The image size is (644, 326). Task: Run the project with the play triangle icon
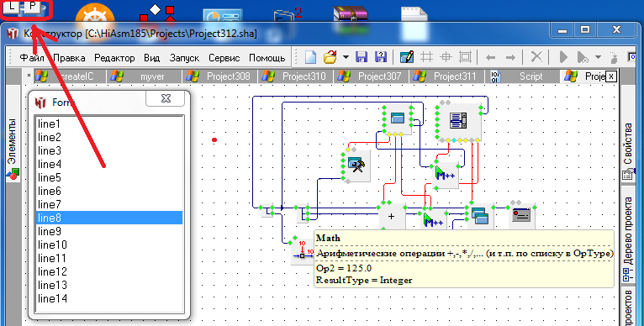tap(563, 57)
